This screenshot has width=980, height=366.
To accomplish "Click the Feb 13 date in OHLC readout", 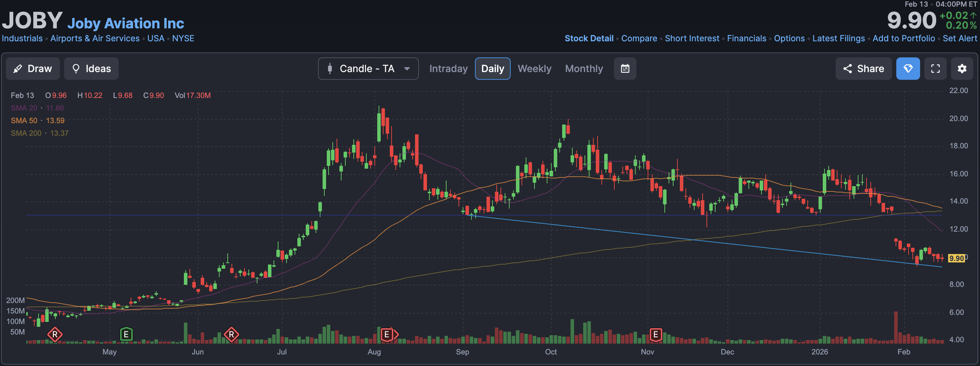I will pos(22,96).
